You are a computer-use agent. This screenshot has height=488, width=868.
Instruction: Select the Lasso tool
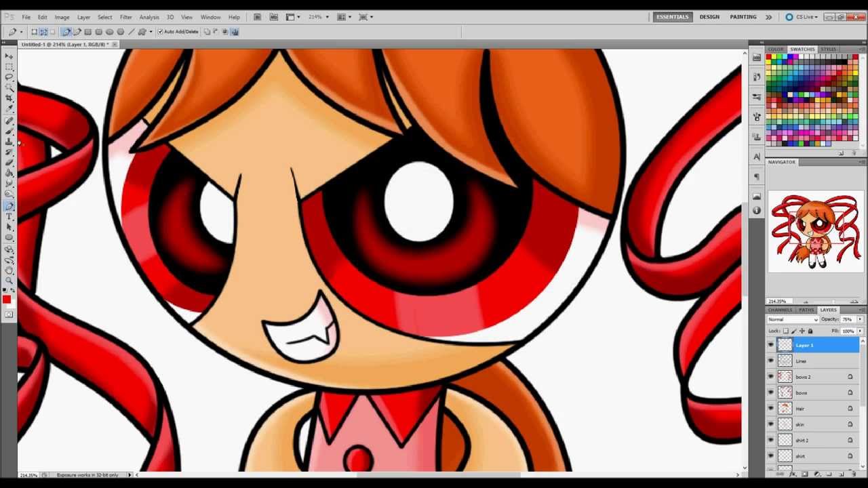click(9, 77)
